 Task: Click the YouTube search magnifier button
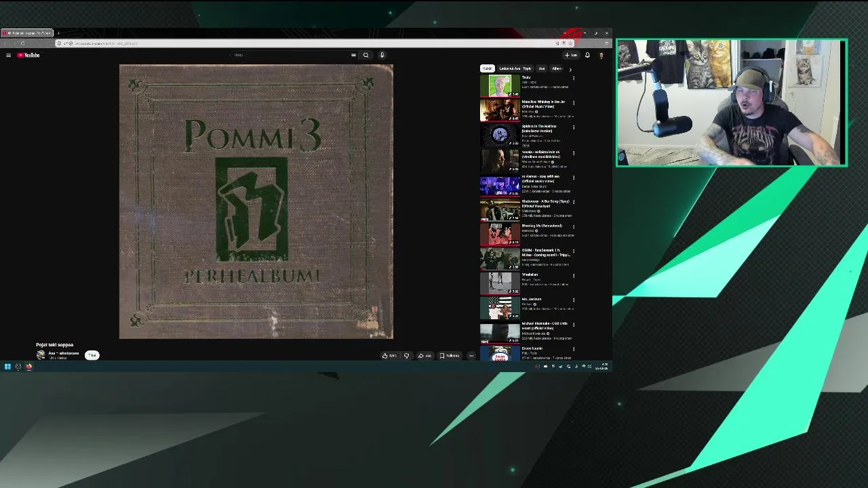[366, 55]
